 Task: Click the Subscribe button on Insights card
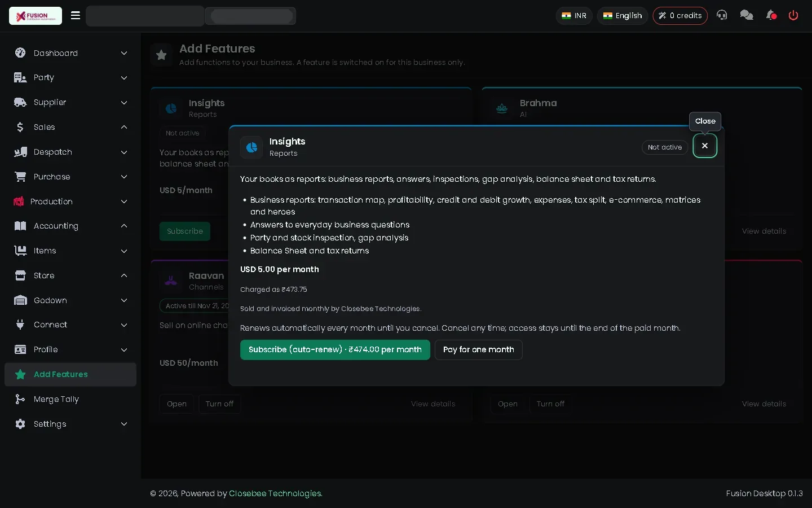[x=185, y=231]
